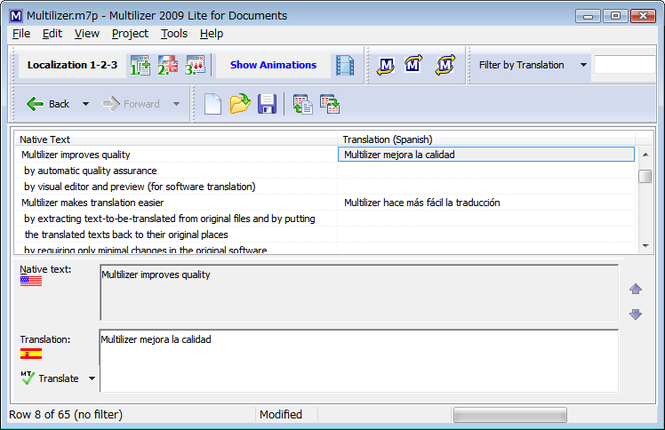This screenshot has height=430, width=665.
Task: Maximize the Multilizer window
Action: 615,16
